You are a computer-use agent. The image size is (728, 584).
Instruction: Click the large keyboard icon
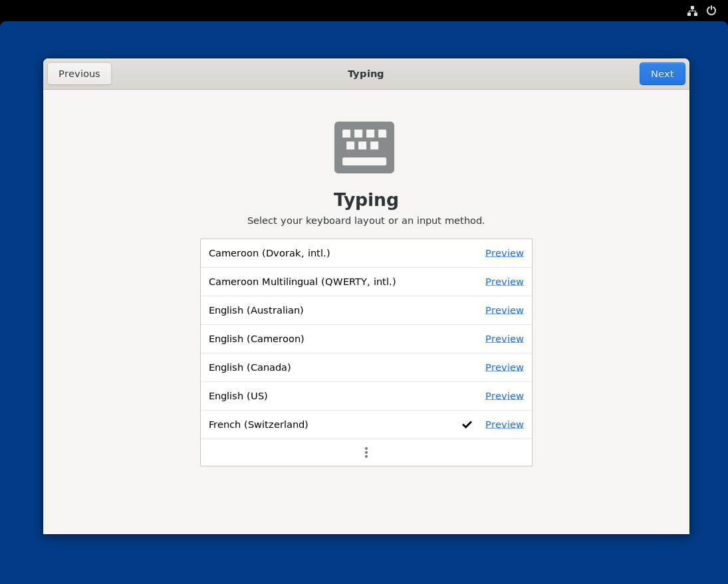[364, 147]
